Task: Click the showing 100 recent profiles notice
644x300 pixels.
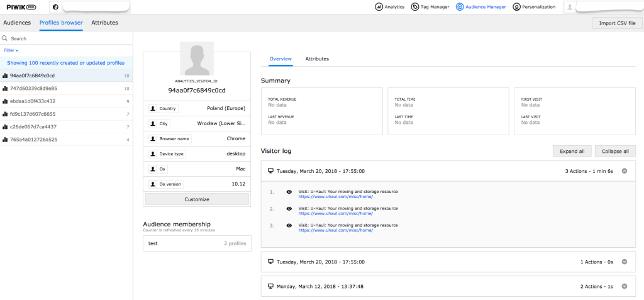Action: point(65,63)
